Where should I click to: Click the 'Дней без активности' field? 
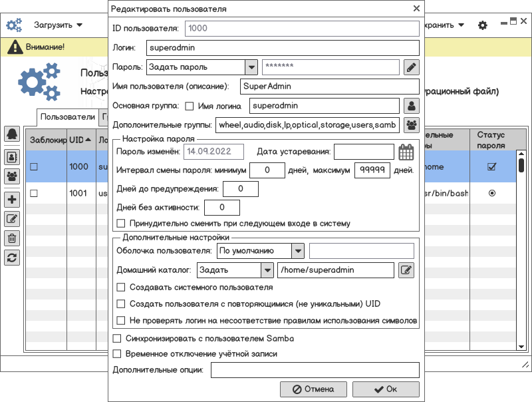pyautogui.click(x=222, y=208)
